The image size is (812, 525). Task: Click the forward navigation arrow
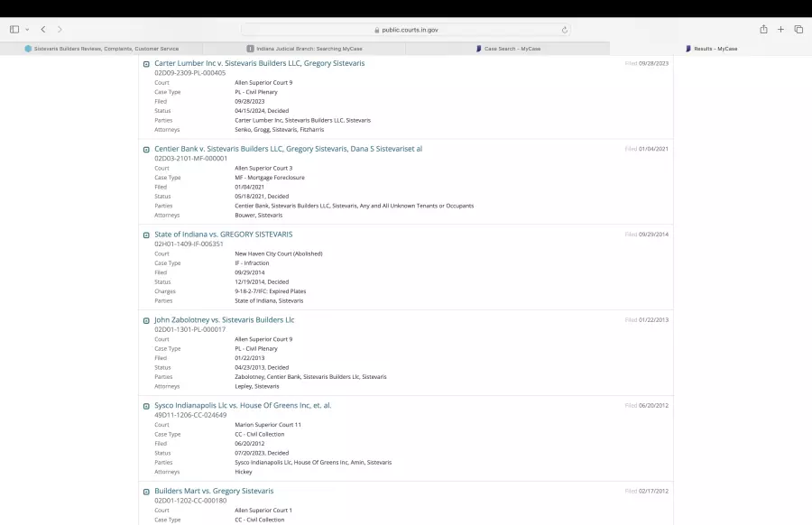(x=60, y=30)
